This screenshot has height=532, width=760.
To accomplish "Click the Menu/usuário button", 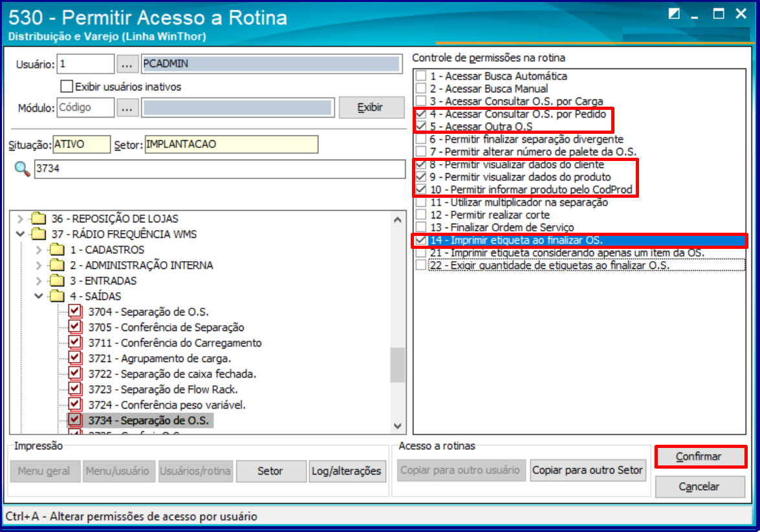I will point(118,471).
